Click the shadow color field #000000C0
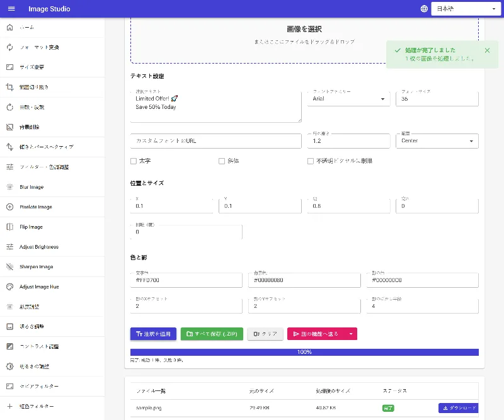 422,280
